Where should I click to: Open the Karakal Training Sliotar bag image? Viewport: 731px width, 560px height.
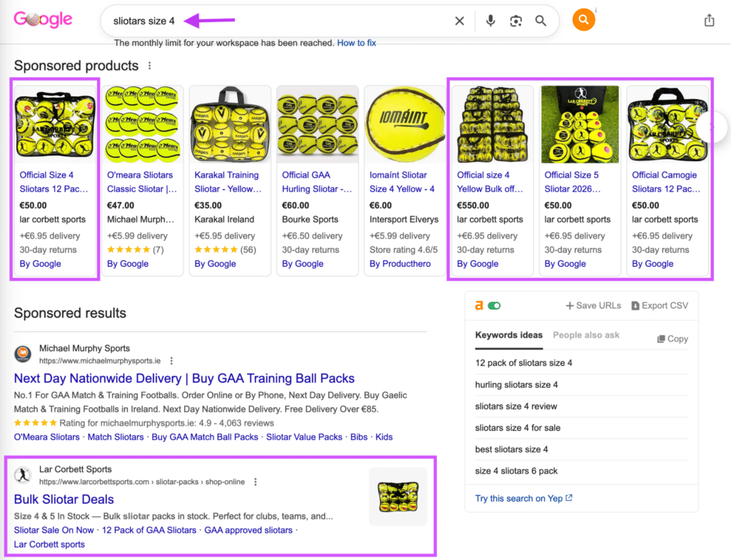point(230,124)
